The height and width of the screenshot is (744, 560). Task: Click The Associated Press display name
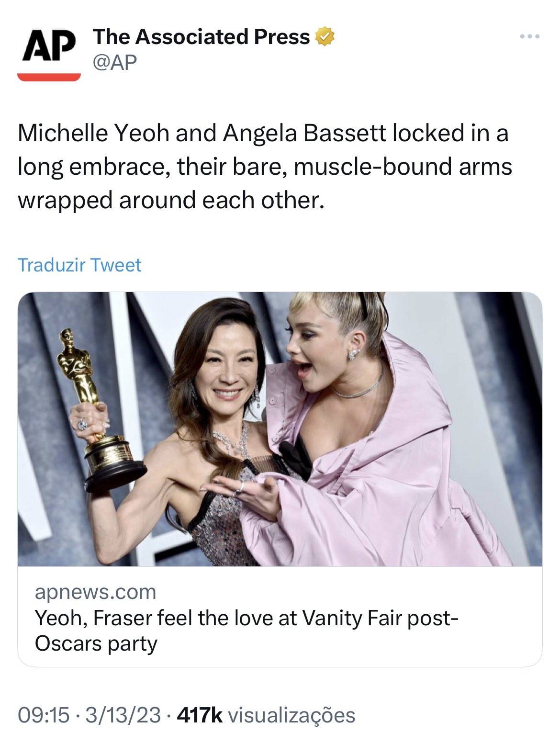(202, 37)
